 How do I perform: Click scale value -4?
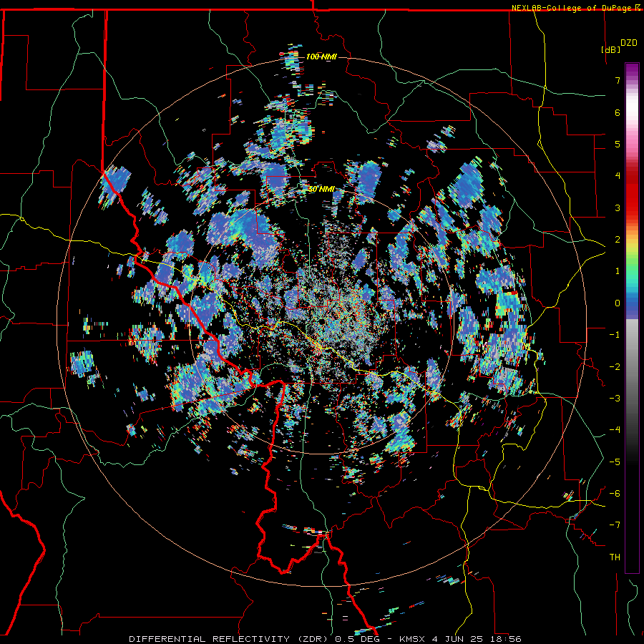click(615, 430)
